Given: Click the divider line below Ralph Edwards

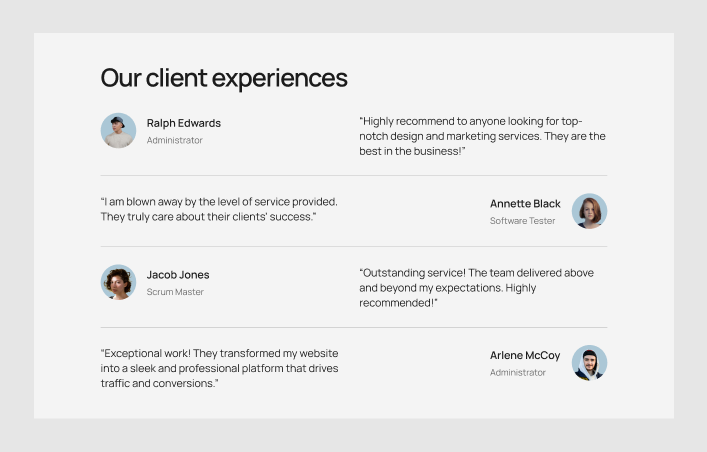Looking at the screenshot, I should [353, 176].
